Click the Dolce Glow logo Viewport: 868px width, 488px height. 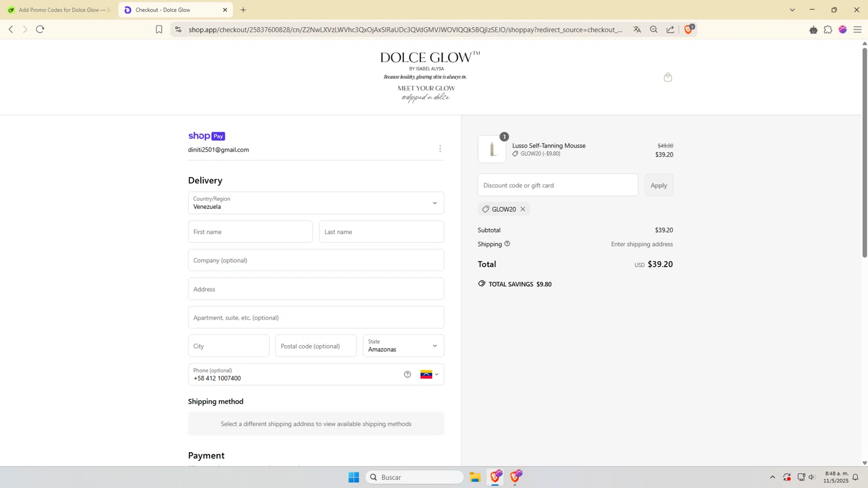pyautogui.click(x=430, y=77)
